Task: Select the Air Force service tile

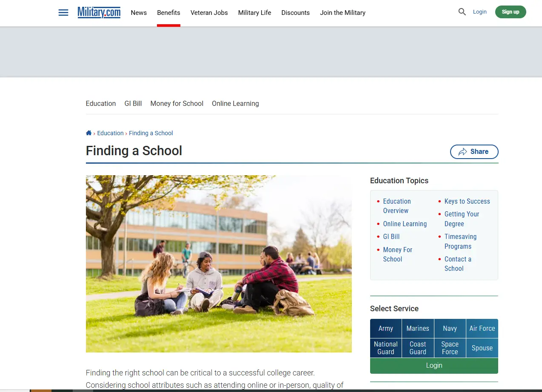Action: tap(482, 328)
